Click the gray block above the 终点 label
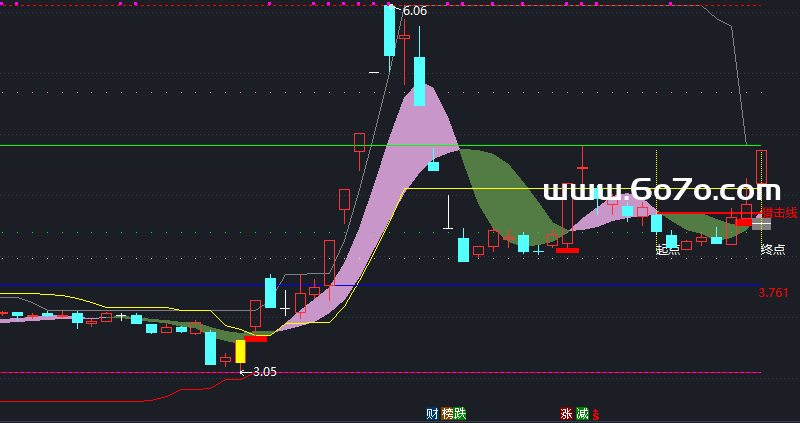Screen dimensions: 800x423 (x=762, y=223)
